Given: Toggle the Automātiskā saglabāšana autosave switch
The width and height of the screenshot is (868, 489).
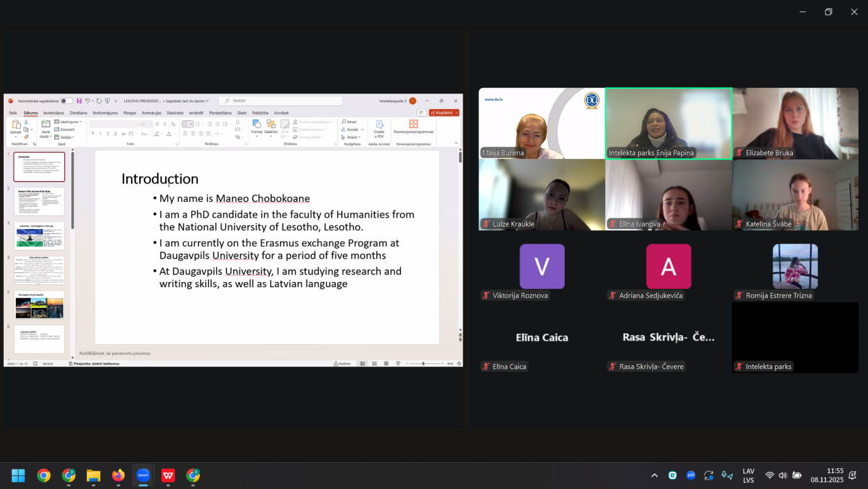Looking at the screenshot, I should (66, 101).
